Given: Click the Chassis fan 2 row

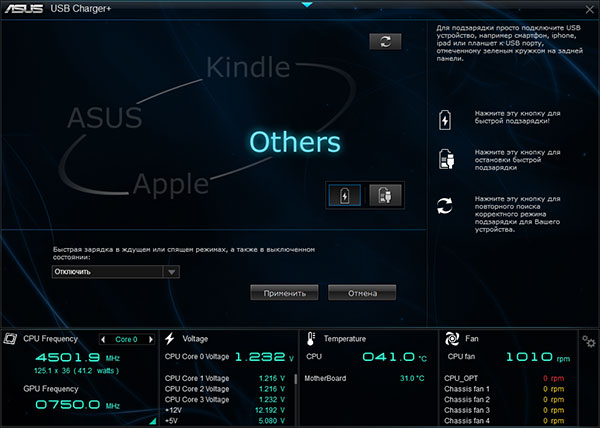Looking at the screenshot, I should (504, 399).
